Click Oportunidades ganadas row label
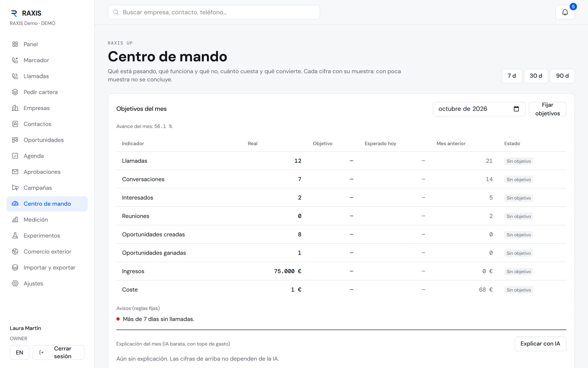 point(154,253)
